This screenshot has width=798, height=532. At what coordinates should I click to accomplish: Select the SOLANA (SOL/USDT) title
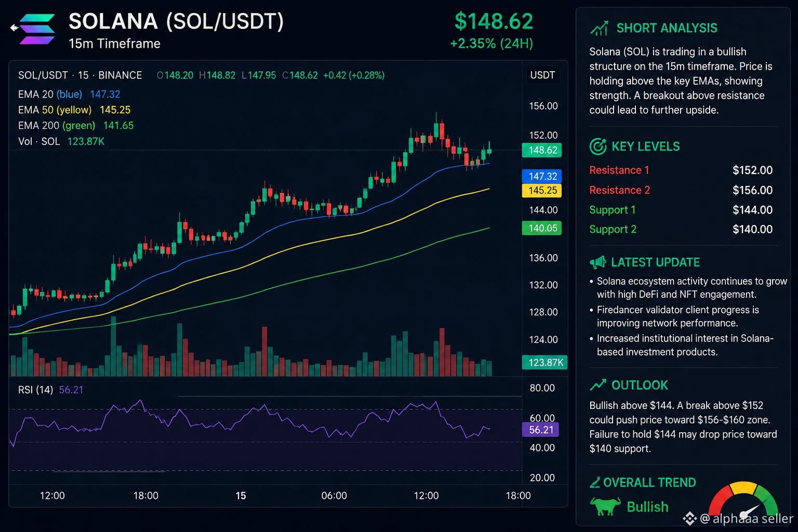tap(176, 21)
